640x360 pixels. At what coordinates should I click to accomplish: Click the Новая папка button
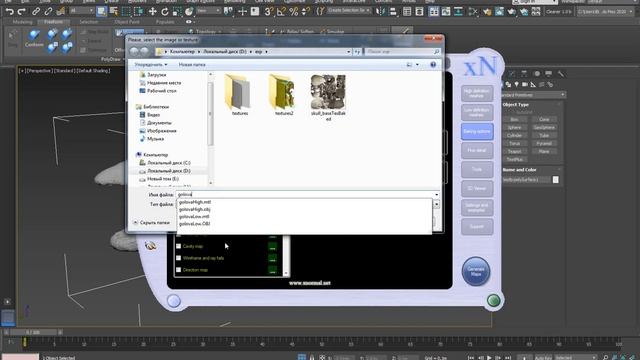192,64
